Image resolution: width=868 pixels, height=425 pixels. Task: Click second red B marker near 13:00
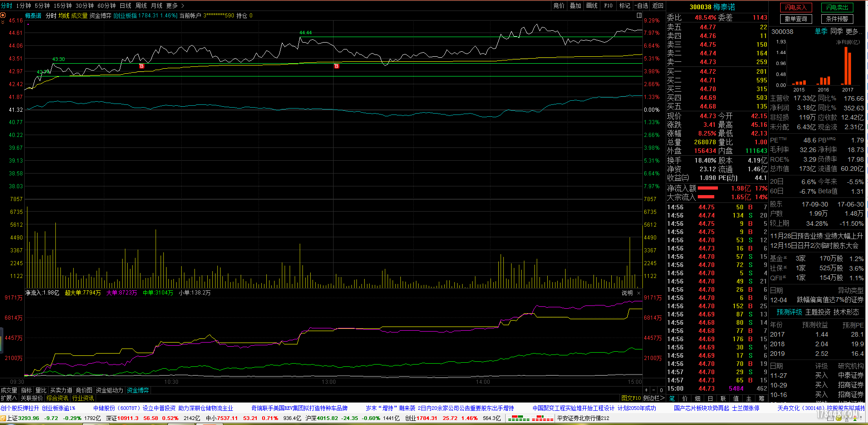336,66
